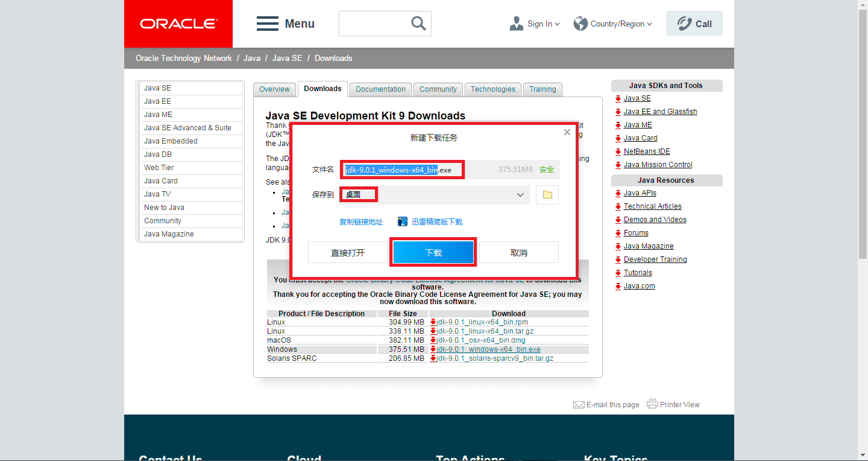The height and width of the screenshot is (461, 868).
Task: Open Demos and Videos link
Action: (655, 220)
